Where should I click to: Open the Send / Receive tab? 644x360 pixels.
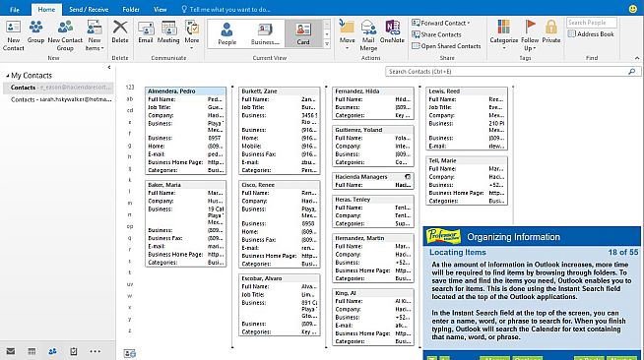point(89,9)
